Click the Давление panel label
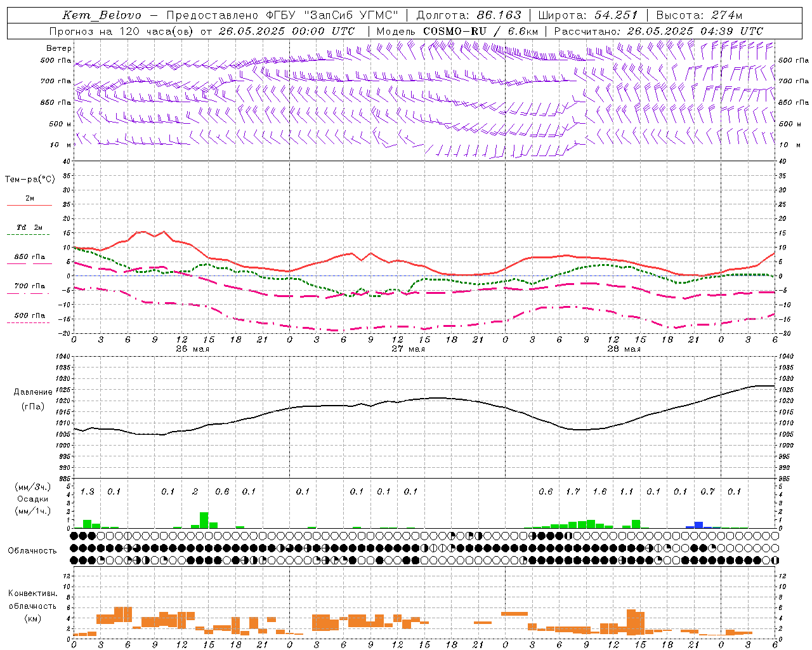Screen dimensions: 812x650 33,392
